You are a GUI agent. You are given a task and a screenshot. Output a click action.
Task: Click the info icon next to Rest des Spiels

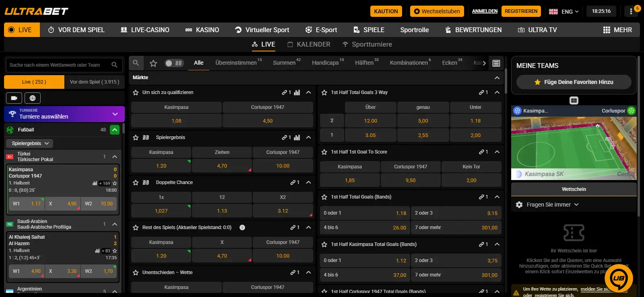click(x=242, y=227)
